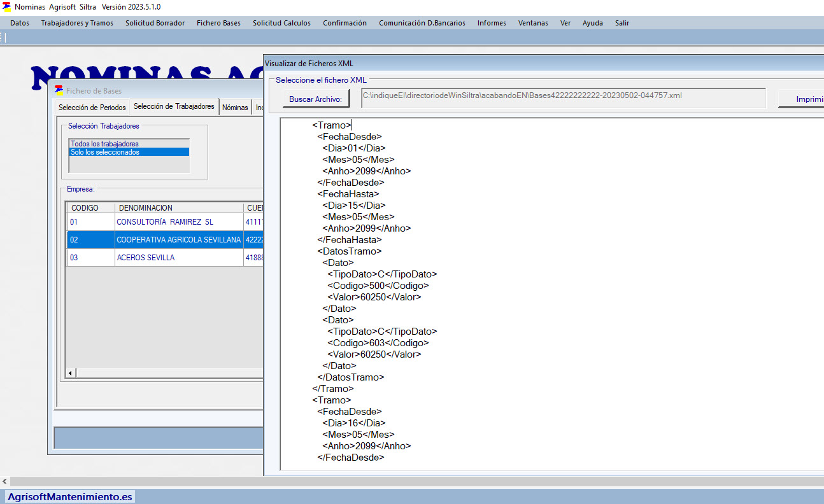Click <Dia>16</Dia> line in XML
824x504 pixels.
pos(353,423)
